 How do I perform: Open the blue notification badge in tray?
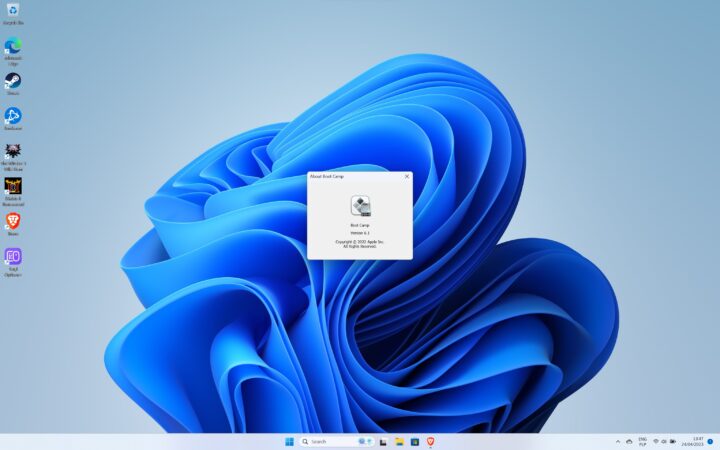pyautogui.click(x=710, y=442)
